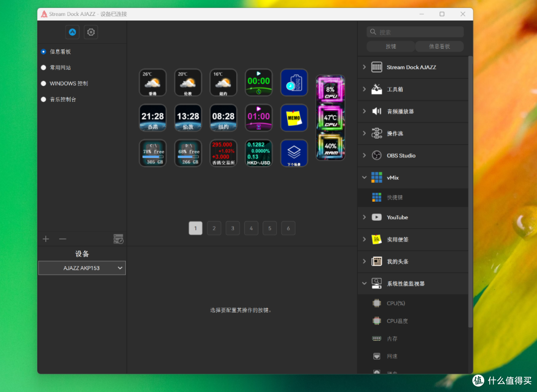The width and height of the screenshot is (537, 392).
Task: Click the Stream Dock AJAZZ keyboard icon
Action: pyautogui.click(x=377, y=67)
